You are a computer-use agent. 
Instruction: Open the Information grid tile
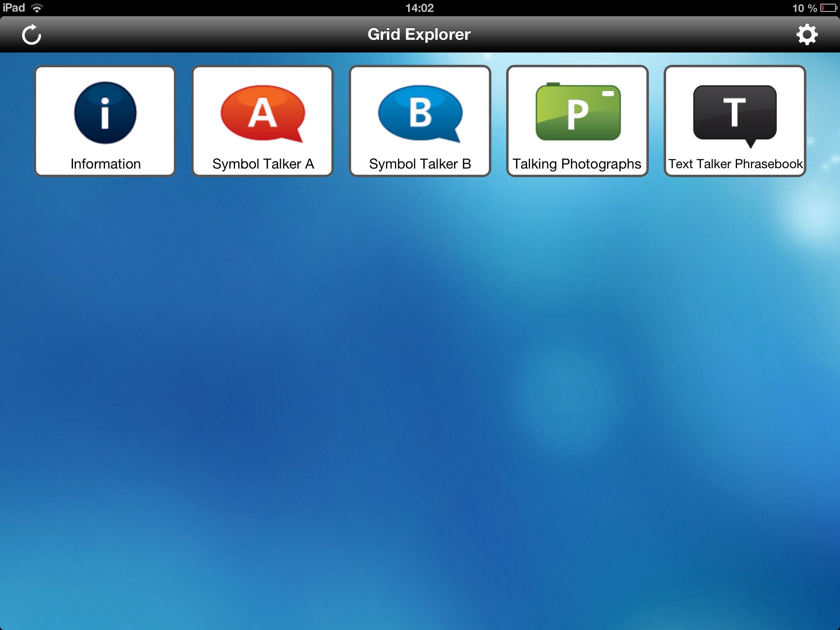click(105, 121)
